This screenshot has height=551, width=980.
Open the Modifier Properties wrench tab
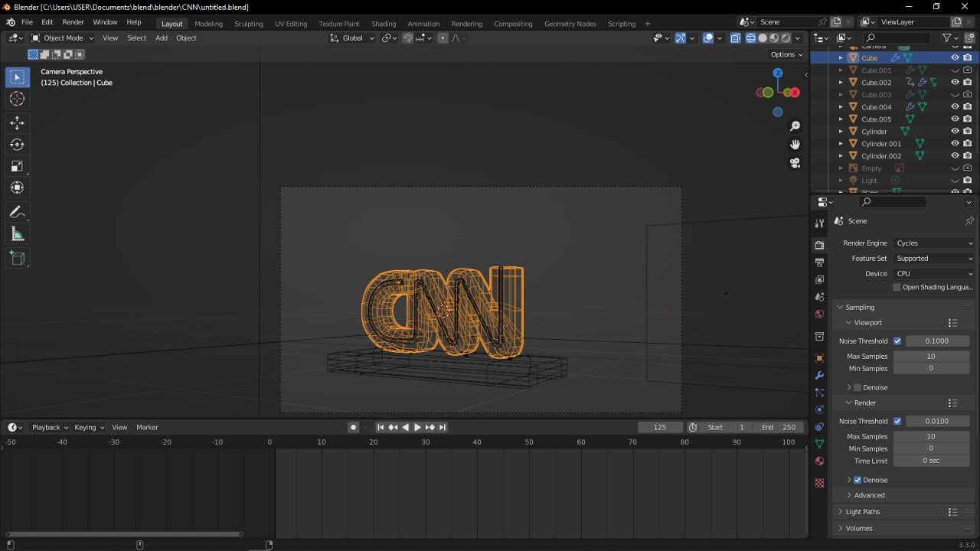(x=819, y=375)
